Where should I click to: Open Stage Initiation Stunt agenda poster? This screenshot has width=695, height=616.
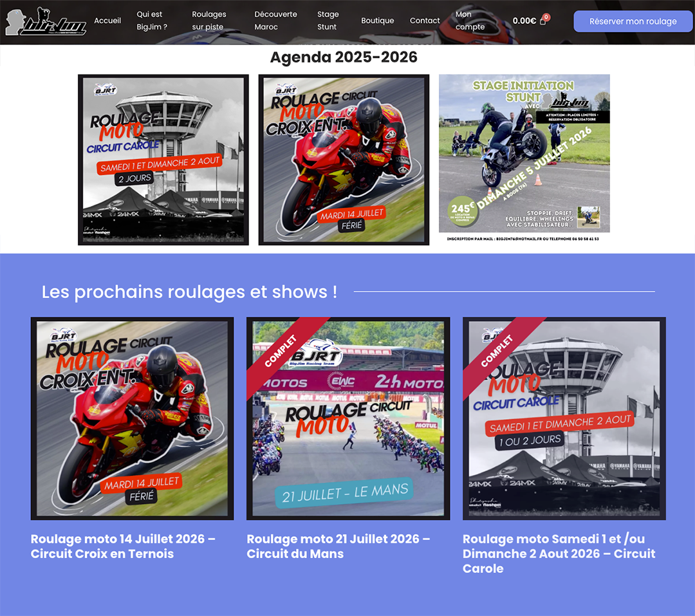click(x=524, y=158)
